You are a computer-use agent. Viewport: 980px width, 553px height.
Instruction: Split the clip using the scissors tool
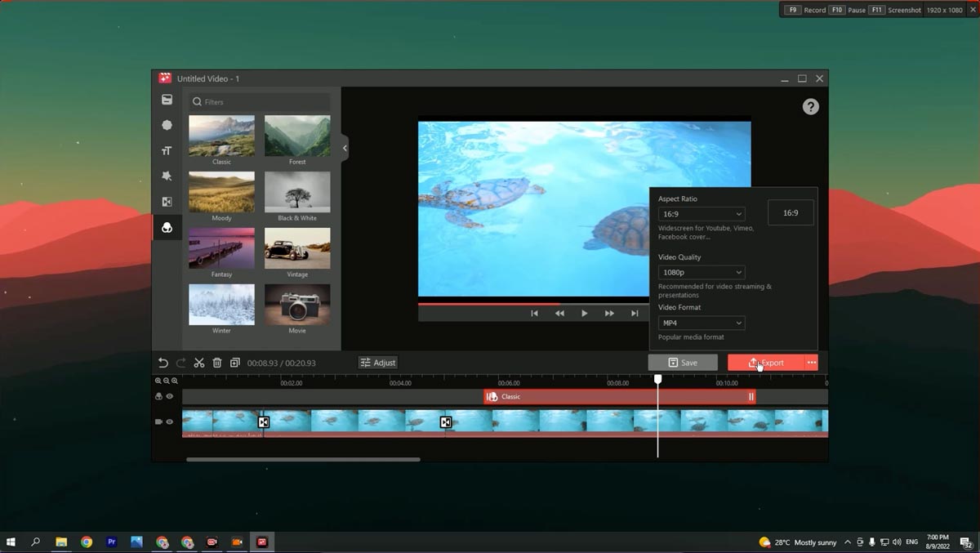coord(198,362)
